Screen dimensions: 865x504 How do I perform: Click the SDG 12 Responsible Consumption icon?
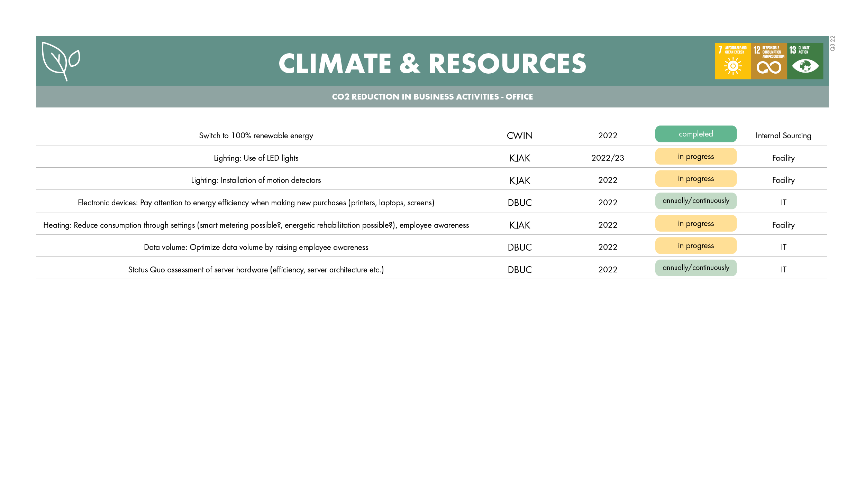[769, 61]
